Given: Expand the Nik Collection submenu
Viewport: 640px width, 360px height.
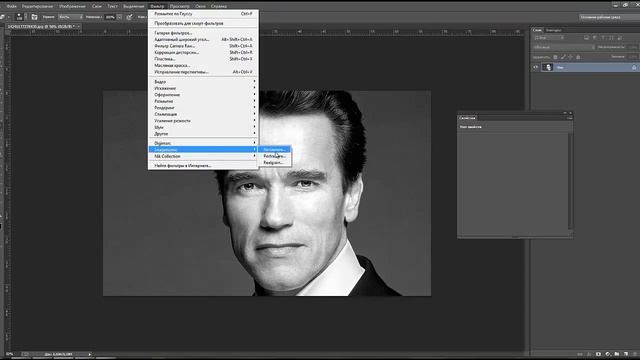Looking at the screenshot, I should pos(203,156).
